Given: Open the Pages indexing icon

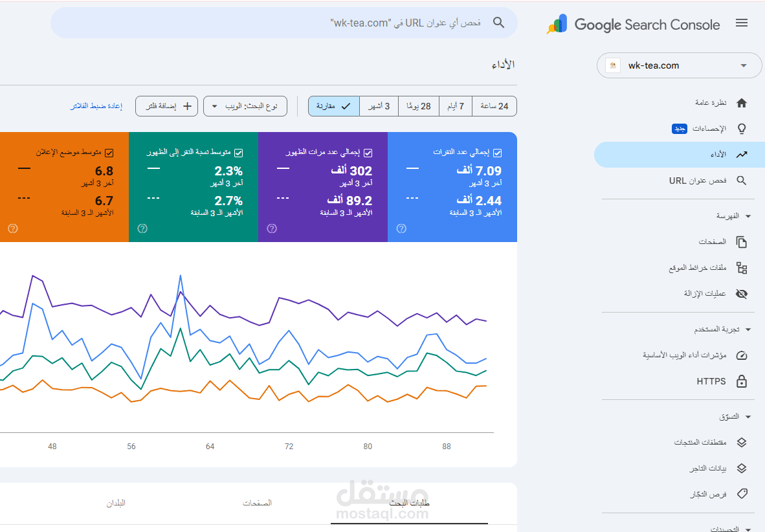Looking at the screenshot, I should tap(742, 241).
